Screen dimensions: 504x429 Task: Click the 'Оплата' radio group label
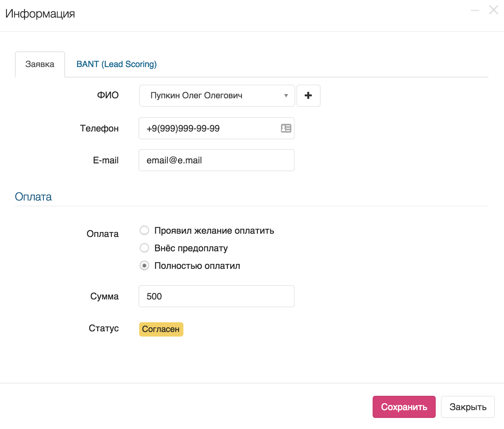tap(102, 234)
